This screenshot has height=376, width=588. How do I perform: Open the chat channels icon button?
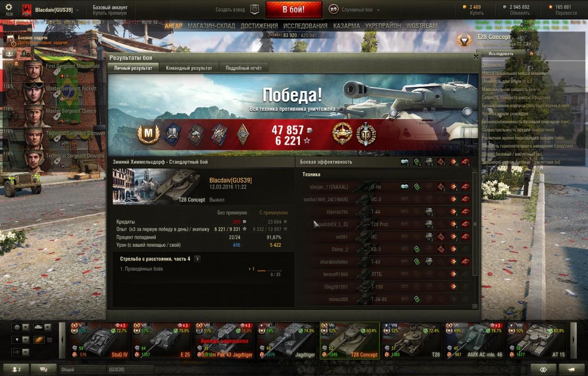point(43,369)
